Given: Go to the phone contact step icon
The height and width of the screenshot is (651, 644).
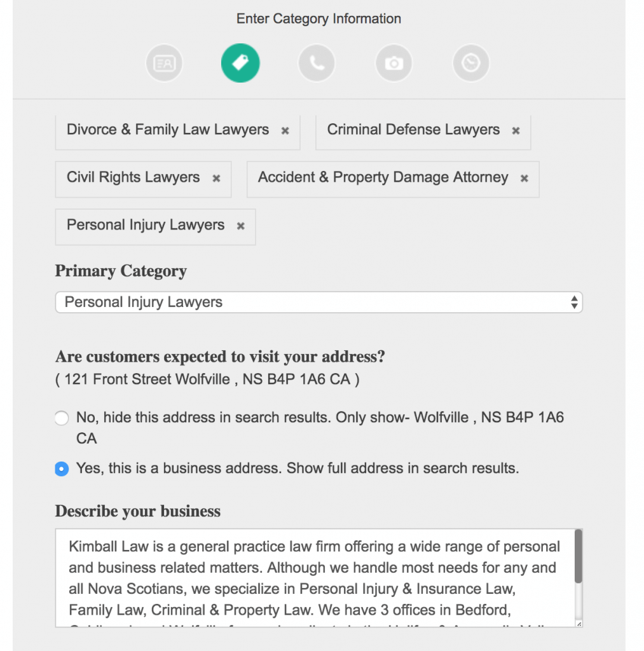Looking at the screenshot, I should point(317,63).
